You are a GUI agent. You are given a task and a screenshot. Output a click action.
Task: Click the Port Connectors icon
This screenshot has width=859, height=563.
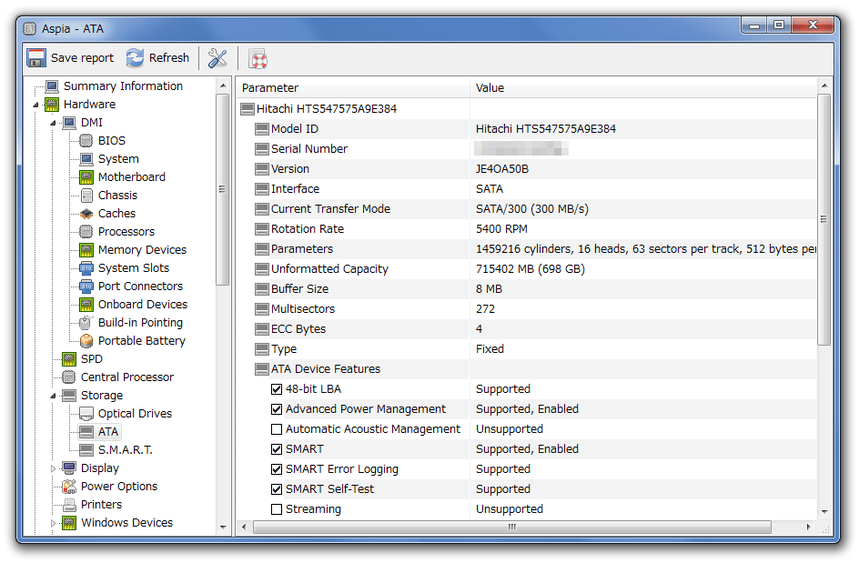tap(86, 286)
